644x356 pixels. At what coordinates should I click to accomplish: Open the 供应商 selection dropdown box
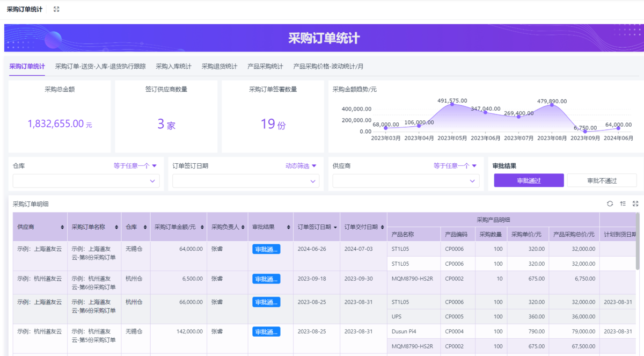pos(406,181)
